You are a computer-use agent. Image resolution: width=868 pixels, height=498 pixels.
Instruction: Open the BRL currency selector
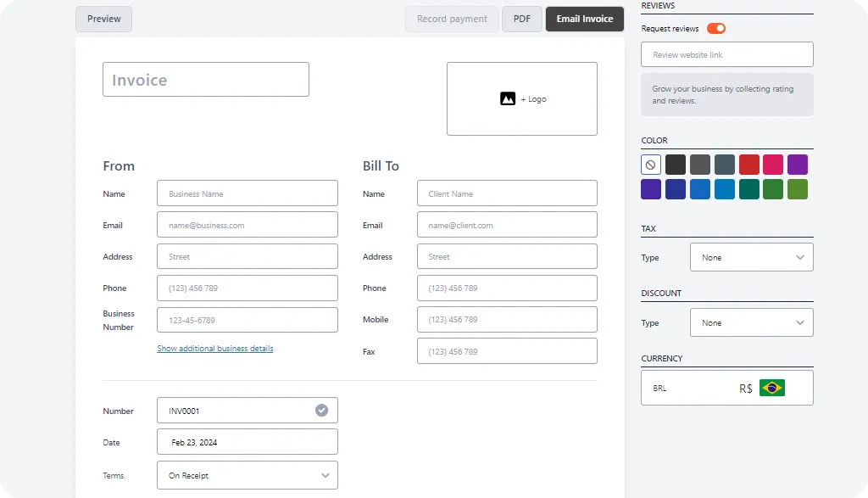click(x=726, y=388)
